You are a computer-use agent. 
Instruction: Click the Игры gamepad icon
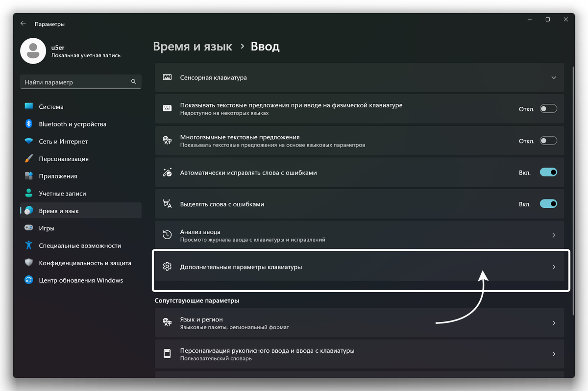pos(29,228)
